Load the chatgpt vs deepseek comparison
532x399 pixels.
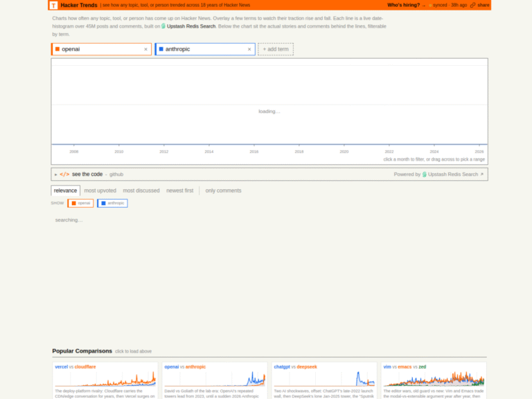324,381
